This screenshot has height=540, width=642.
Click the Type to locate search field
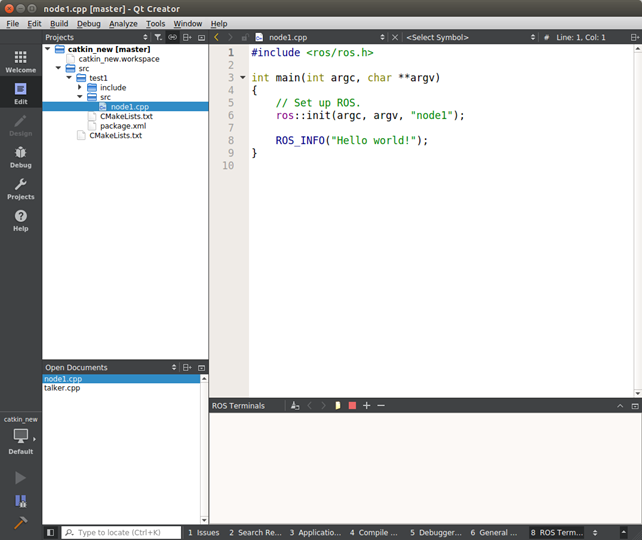click(x=121, y=532)
